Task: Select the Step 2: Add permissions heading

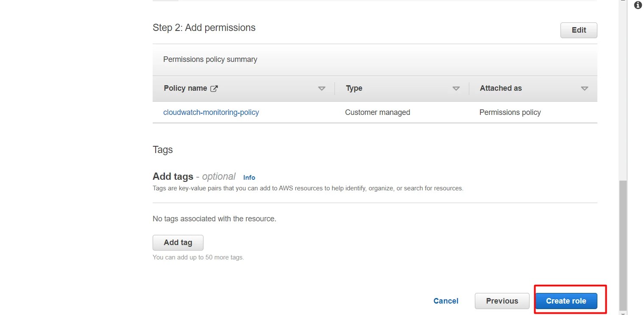Action: click(x=204, y=28)
